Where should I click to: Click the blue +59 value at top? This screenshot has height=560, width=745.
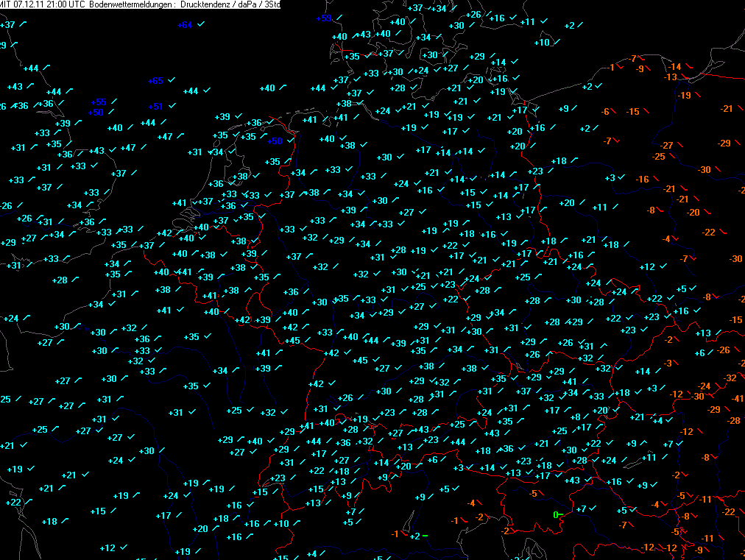[x=324, y=18]
